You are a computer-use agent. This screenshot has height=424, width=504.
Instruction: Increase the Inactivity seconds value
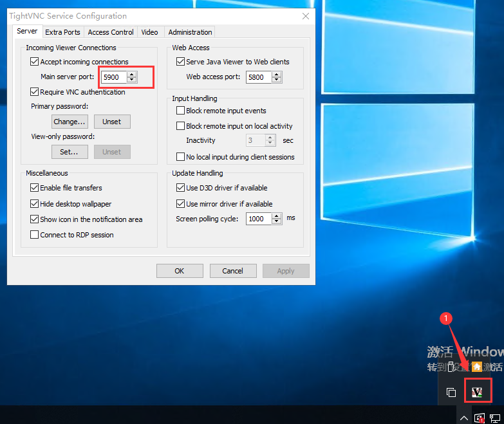[x=270, y=138]
